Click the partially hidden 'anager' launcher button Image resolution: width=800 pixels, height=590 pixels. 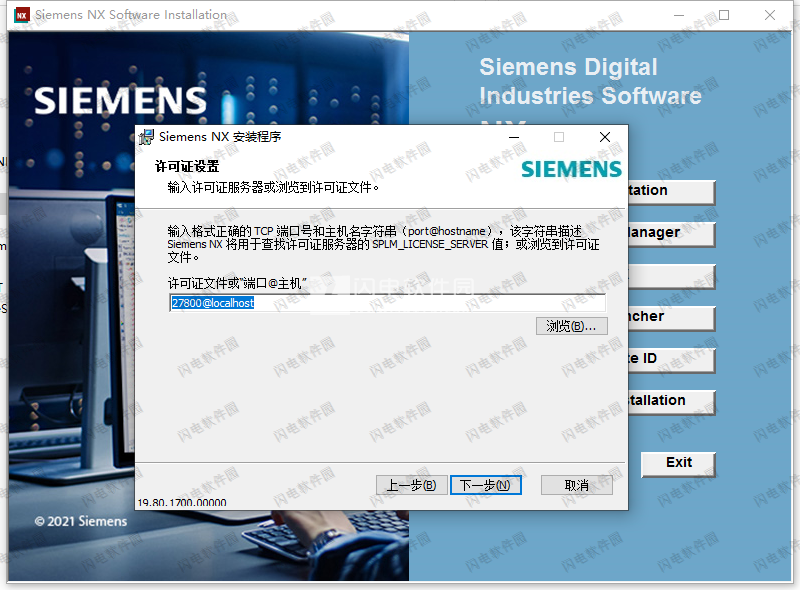click(x=671, y=234)
